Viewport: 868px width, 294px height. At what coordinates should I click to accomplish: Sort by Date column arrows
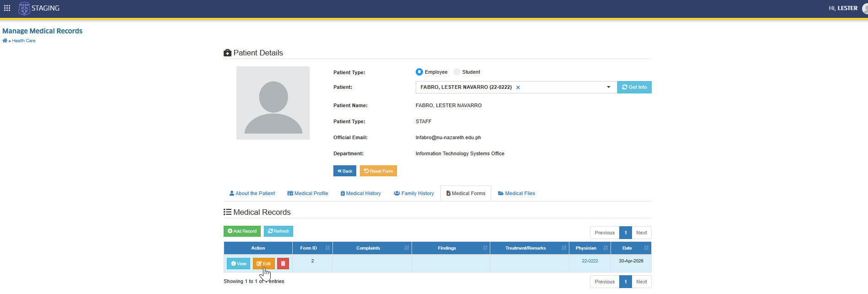pos(646,248)
